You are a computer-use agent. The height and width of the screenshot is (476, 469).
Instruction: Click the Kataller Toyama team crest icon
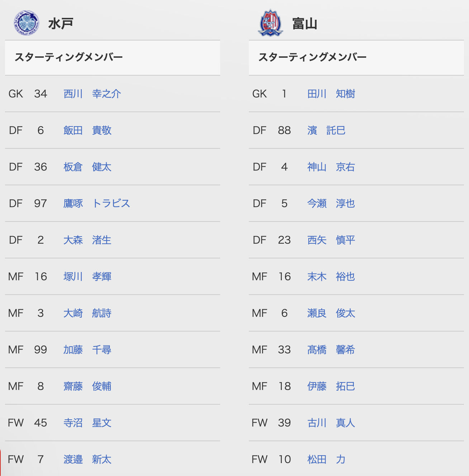coord(271,23)
